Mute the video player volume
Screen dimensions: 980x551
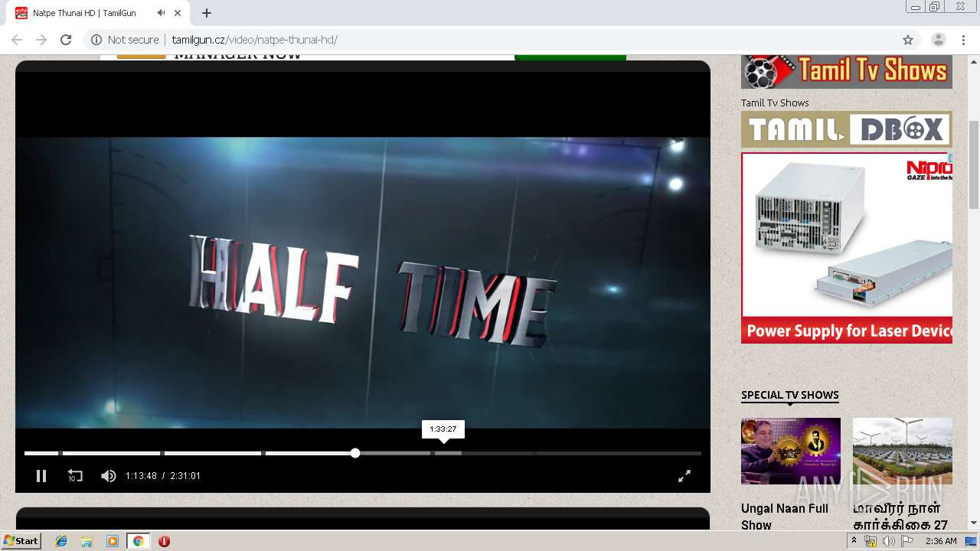point(109,476)
